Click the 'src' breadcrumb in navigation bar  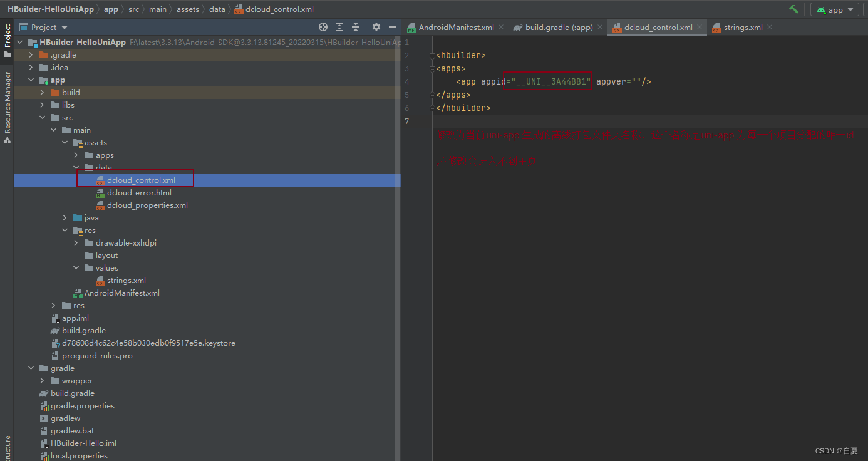[134, 9]
